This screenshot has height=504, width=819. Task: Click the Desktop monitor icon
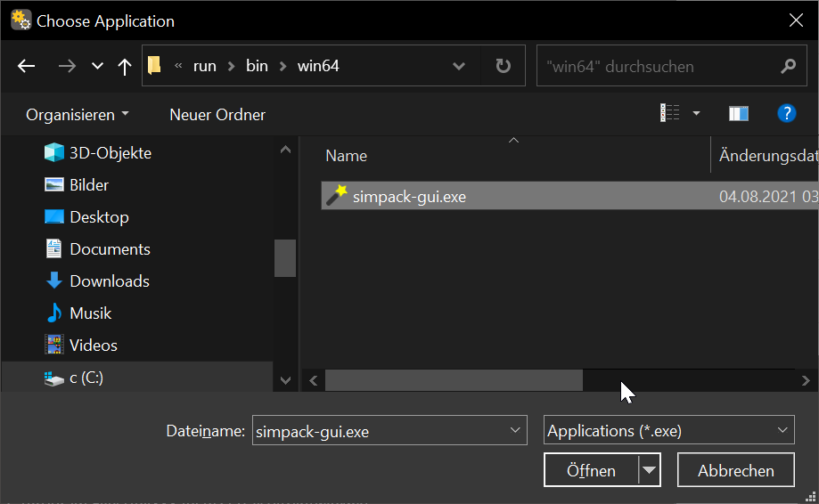click(53, 216)
